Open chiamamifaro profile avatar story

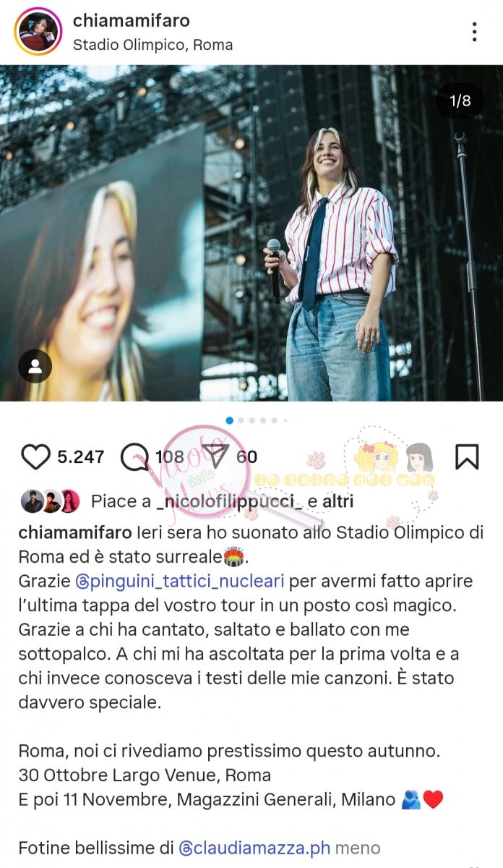point(38,32)
